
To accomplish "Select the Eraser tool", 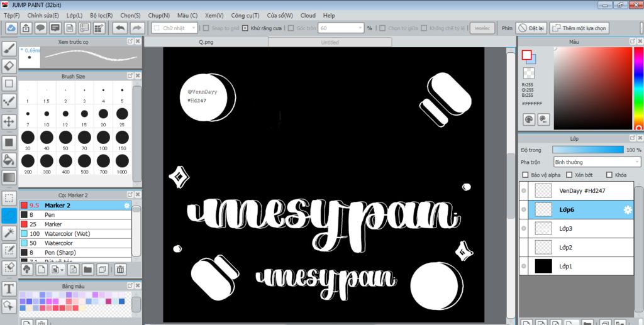I will [x=9, y=65].
